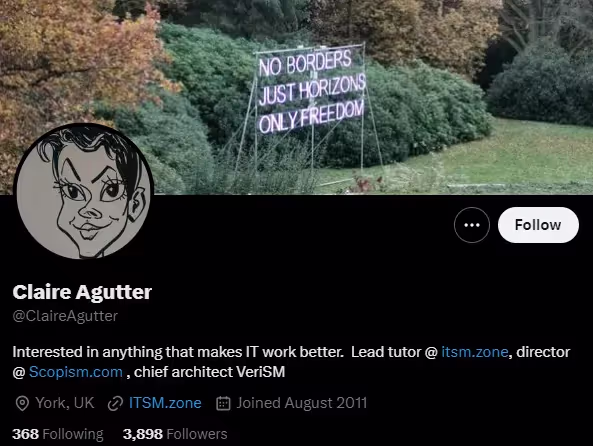This screenshot has width=593, height=446.
Task: Click the chain link icon beside ITSM.zone
Action: (115, 404)
